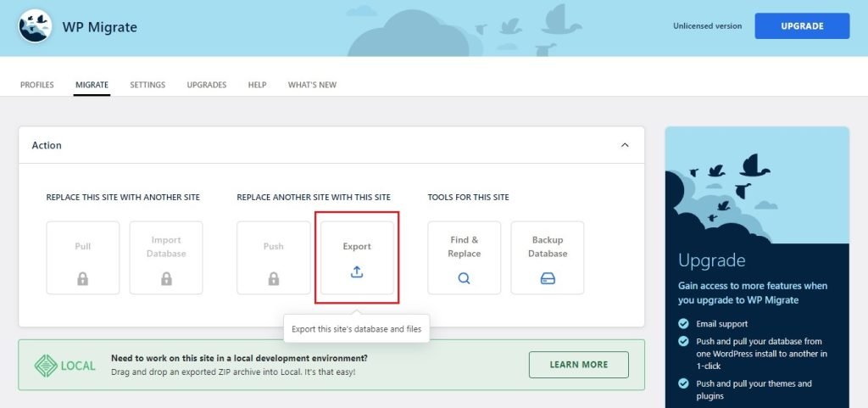Choose the Backup Database card label
This screenshot has height=408, width=868.
pos(548,247)
